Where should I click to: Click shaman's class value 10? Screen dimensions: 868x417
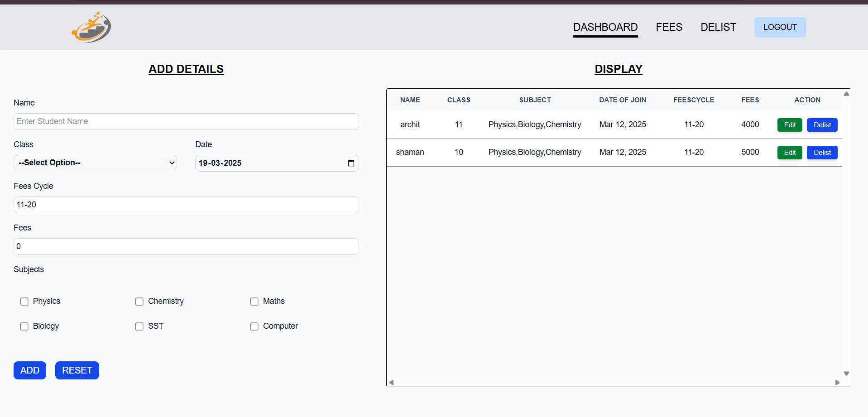pyautogui.click(x=459, y=152)
